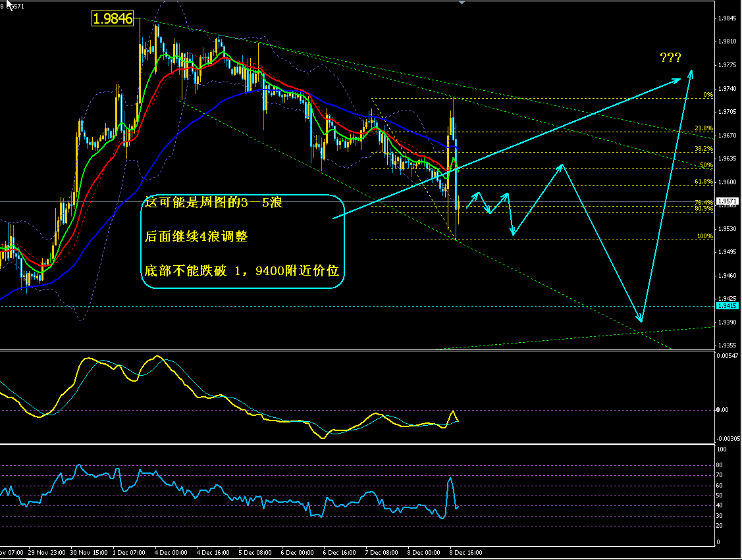Click 1.9705 on the price axis

pos(728,112)
